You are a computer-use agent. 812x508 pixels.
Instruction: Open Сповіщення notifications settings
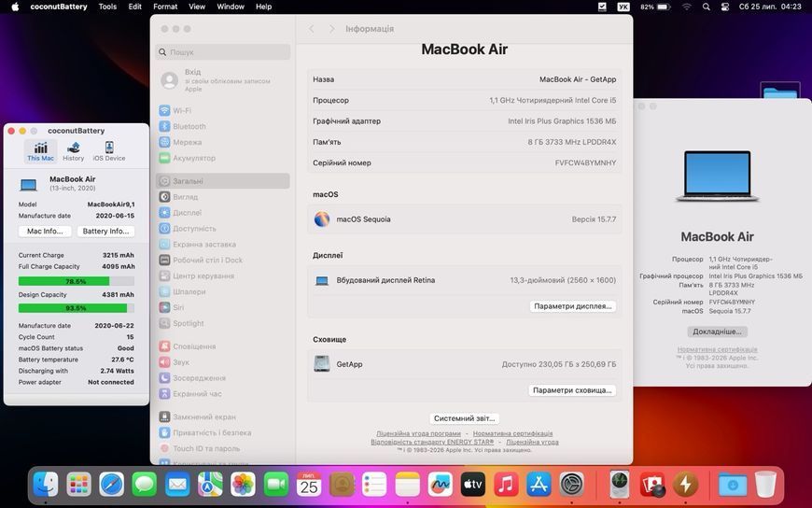(223, 346)
